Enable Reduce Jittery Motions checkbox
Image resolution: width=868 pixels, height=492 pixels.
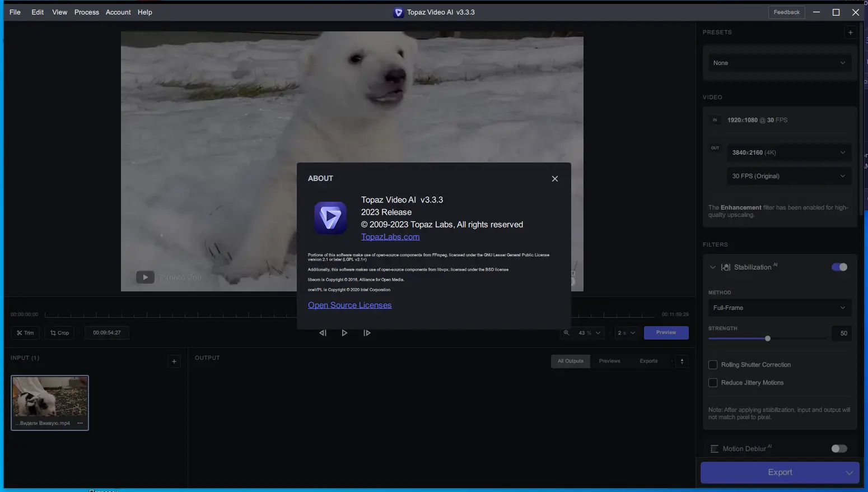713,383
